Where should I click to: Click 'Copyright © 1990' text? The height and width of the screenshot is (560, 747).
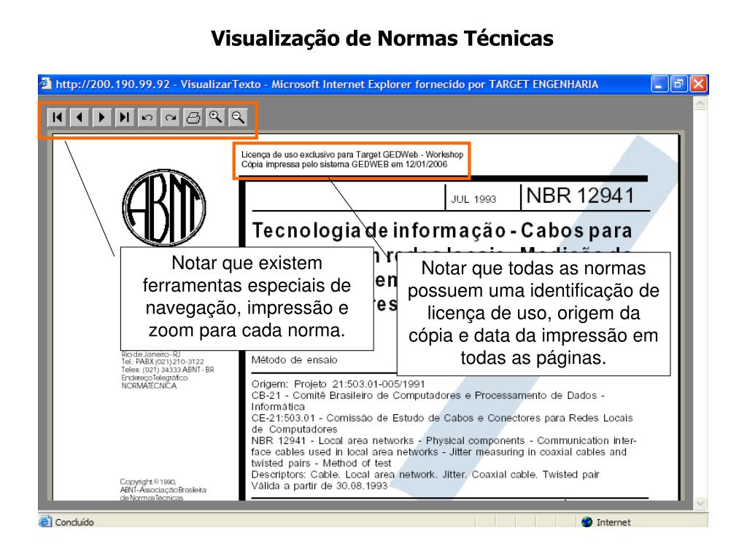[x=148, y=482]
